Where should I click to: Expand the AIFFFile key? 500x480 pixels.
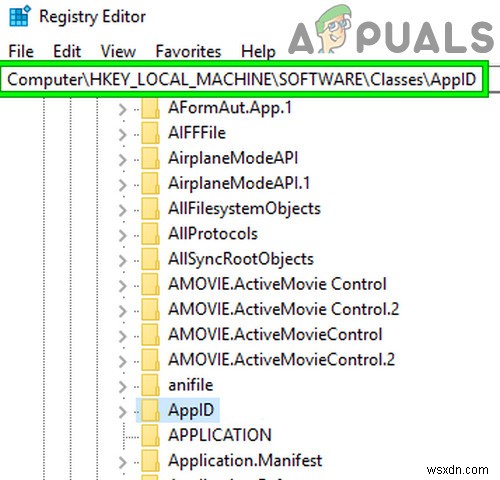click(123, 134)
